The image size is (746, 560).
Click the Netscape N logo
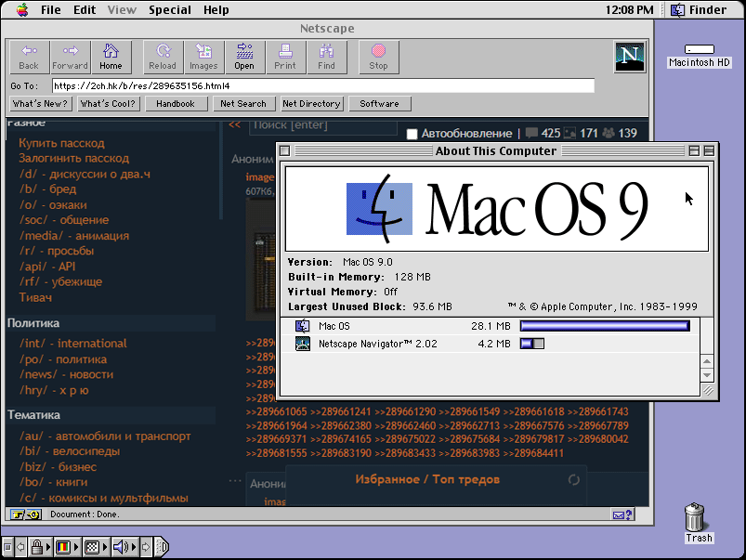630,57
